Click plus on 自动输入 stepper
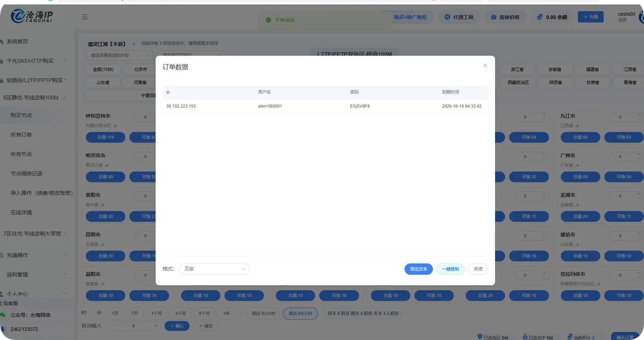 [156, 326]
